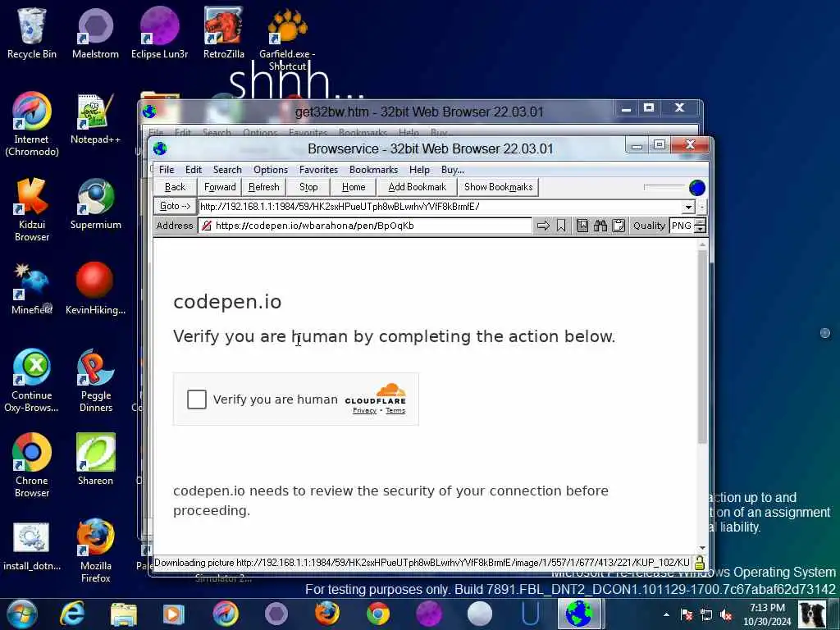
Task: Open the Favorites menu
Action: 318,170
